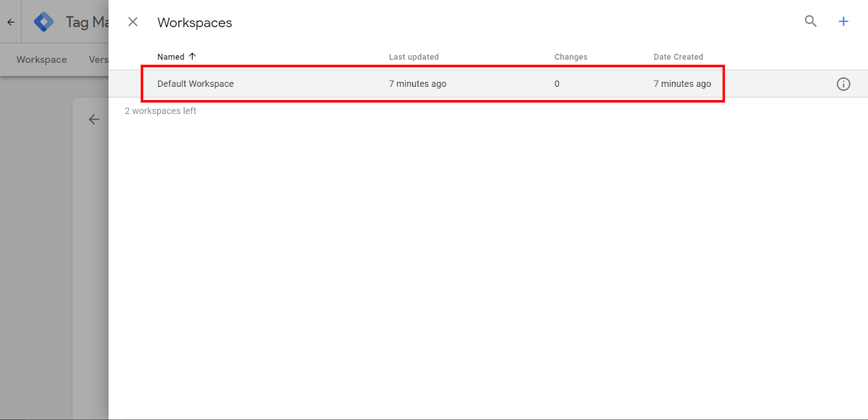The image size is (868, 420).
Task: Click the Changes count of 0
Action: (x=557, y=84)
